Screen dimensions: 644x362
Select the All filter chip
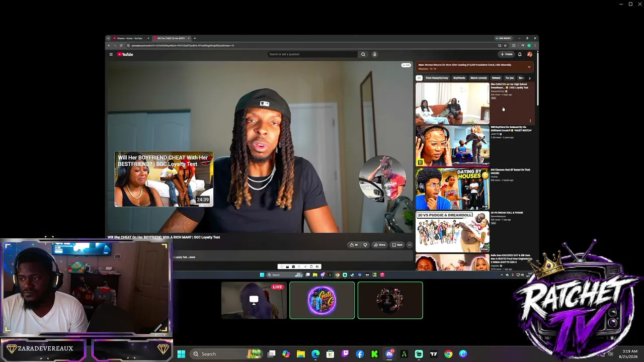419,78
